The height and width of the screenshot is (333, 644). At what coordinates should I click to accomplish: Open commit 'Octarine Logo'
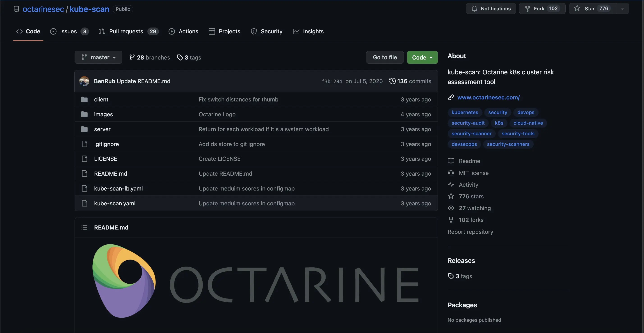pyautogui.click(x=217, y=114)
